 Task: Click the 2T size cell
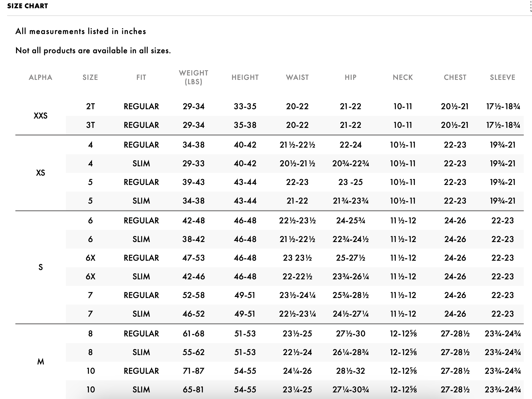pyautogui.click(x=90, y=106)
